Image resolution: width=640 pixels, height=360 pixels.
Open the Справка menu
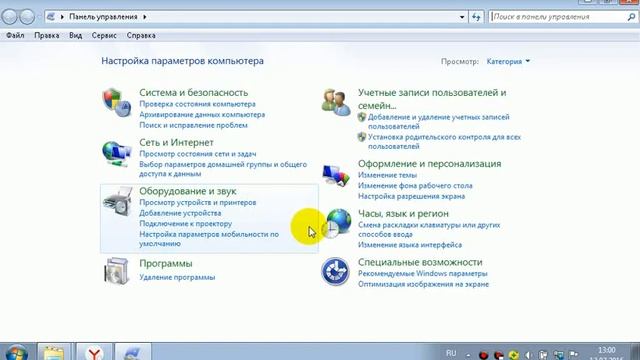tap(141, 36)
